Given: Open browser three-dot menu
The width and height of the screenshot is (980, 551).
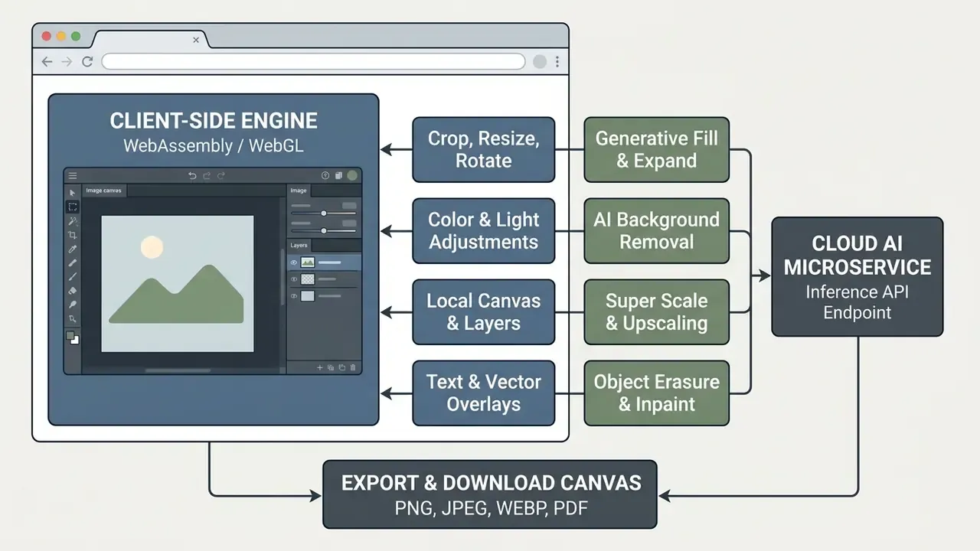Looking at the screenshot, I should pos(557,61).
